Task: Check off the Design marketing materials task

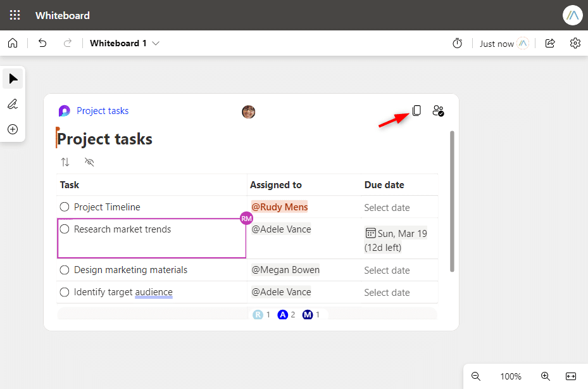Action: [x=64, y=269]
